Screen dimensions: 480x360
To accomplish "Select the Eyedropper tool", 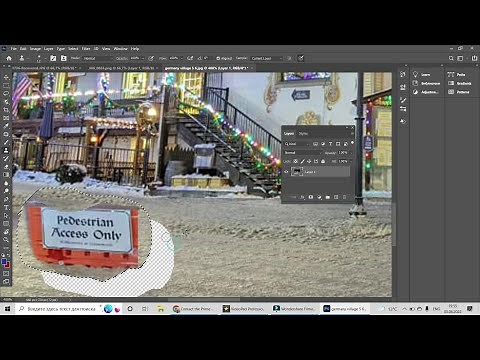I will 6,126.
